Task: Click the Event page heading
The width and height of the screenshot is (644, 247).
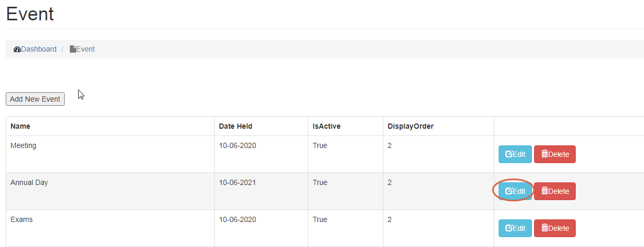Action: pyautogui.click(x=30, y=14)
